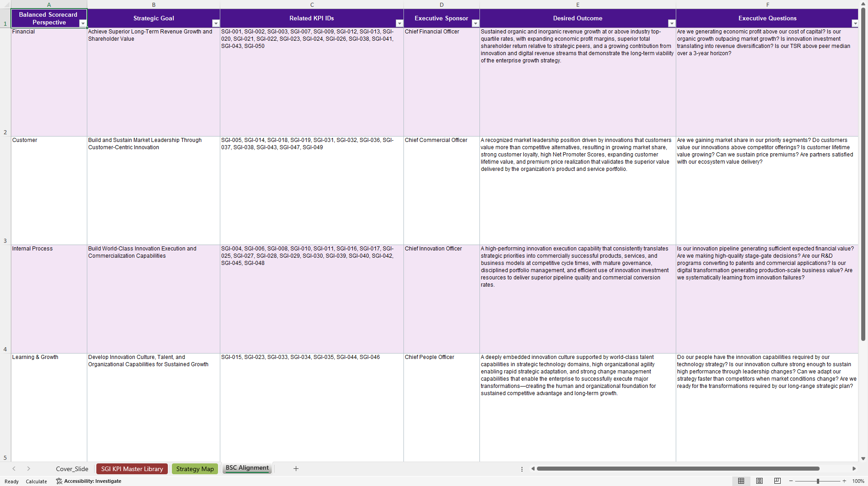This screenshot has height=486, width=868.
Task: Open filter dropdown for Balanced Scorecard Perspective
Action: [83, 24]
